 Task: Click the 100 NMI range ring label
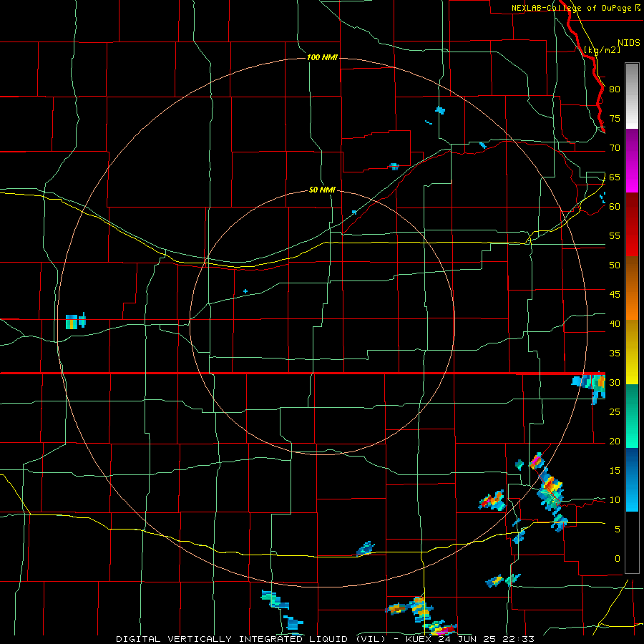(322, 57)
